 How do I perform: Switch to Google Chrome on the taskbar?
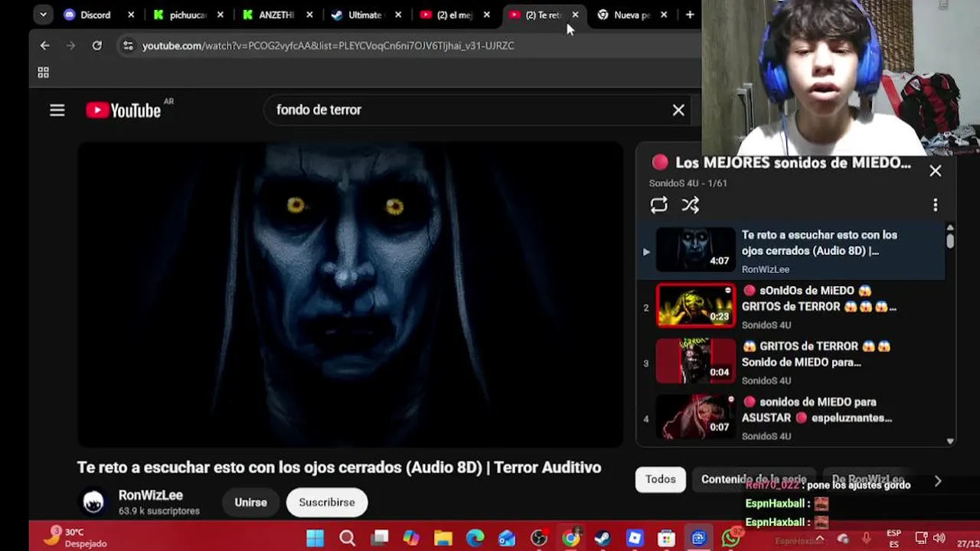[x=571, y=538]
